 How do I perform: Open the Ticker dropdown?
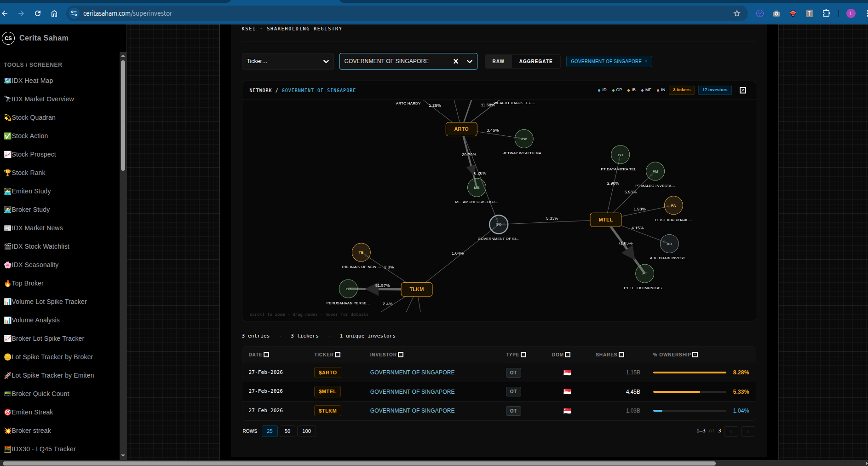click(x=287, y=61)
